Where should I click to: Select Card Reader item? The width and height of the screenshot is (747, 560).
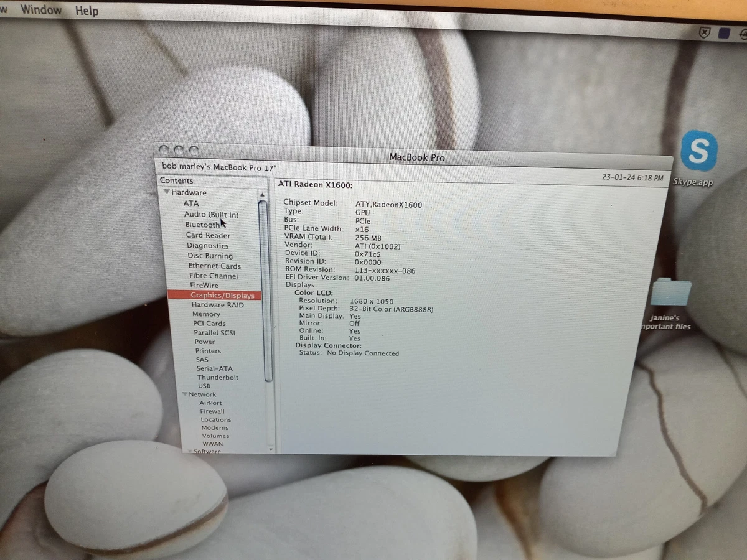coord(208,235)
